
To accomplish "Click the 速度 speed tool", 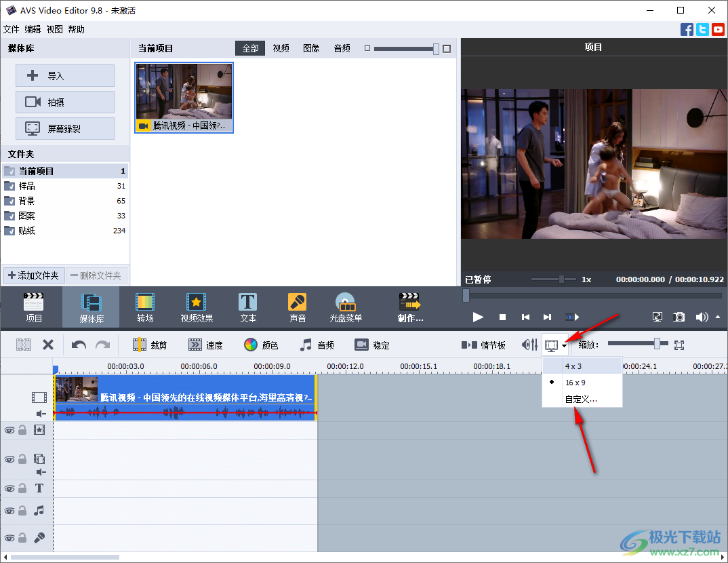I will click(205, 345).
